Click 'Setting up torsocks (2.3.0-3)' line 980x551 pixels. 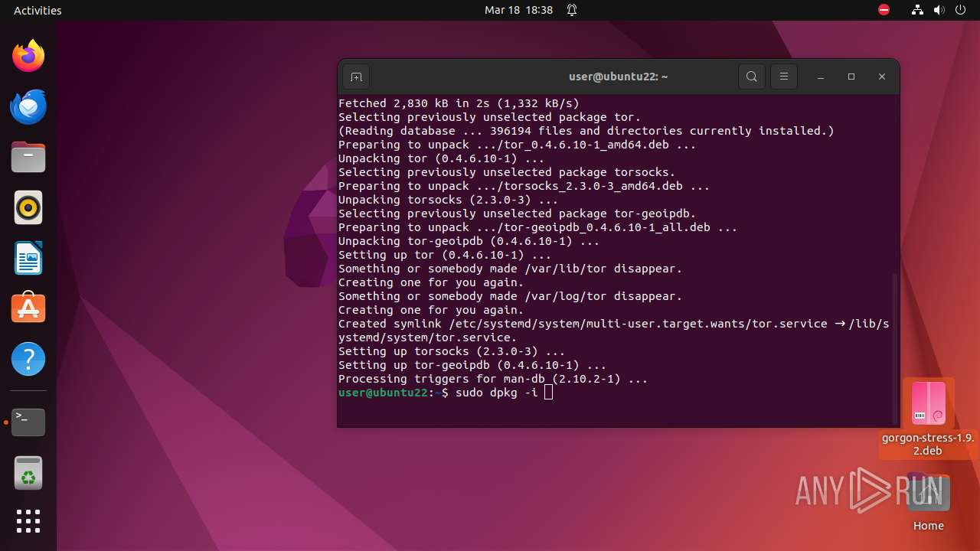tap(452, 351)
